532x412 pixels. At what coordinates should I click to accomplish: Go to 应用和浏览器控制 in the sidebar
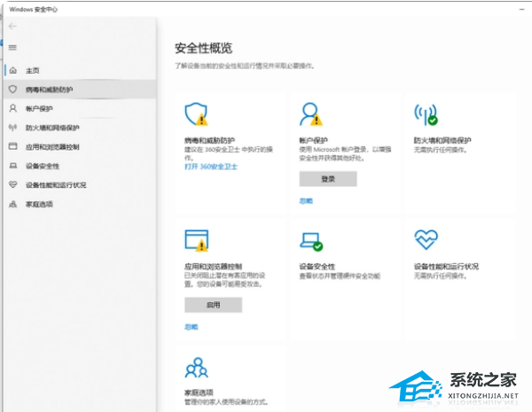(52, 146)
